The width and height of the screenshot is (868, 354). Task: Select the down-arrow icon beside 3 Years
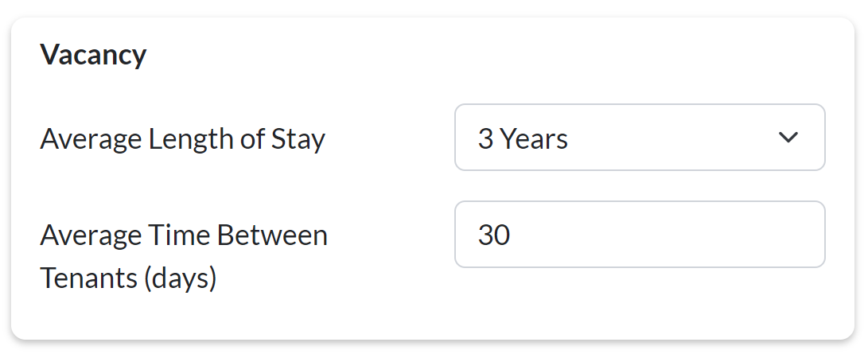point(788,138)
